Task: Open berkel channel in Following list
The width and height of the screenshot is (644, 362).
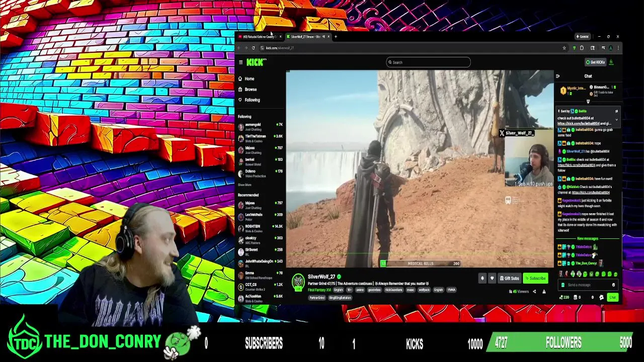Action: point(260,162)
